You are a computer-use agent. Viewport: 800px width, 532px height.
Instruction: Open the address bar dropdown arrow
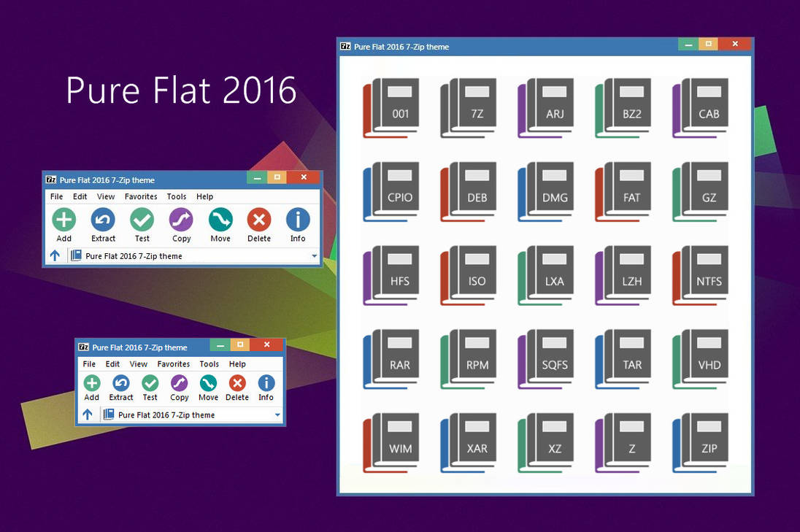click(x=314, y=255)
